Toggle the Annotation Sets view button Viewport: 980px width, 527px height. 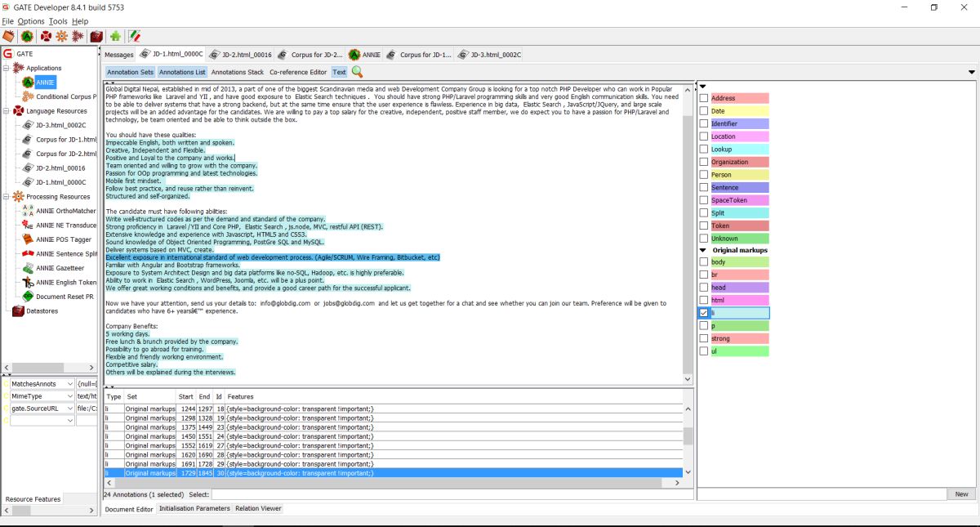(x=130, y=72)
